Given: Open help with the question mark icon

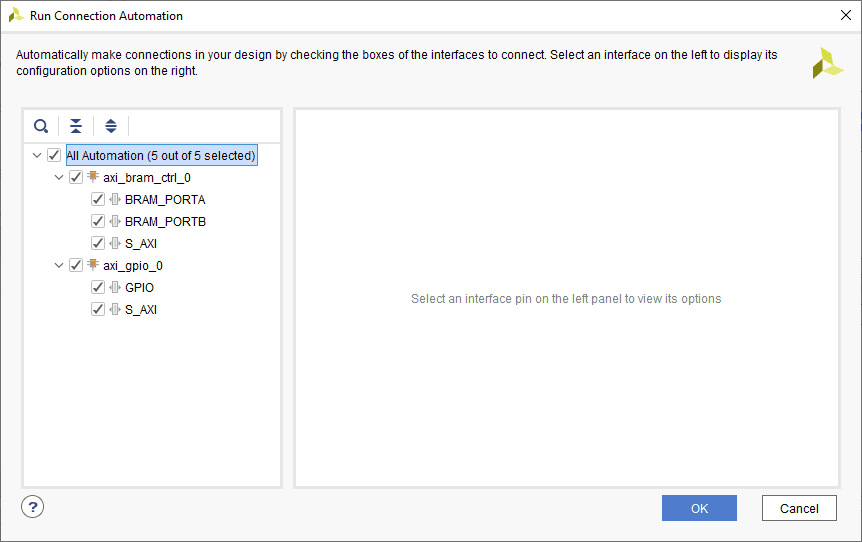Looking at the screenshot, I should pyautogui.click(x=32, y=507).
